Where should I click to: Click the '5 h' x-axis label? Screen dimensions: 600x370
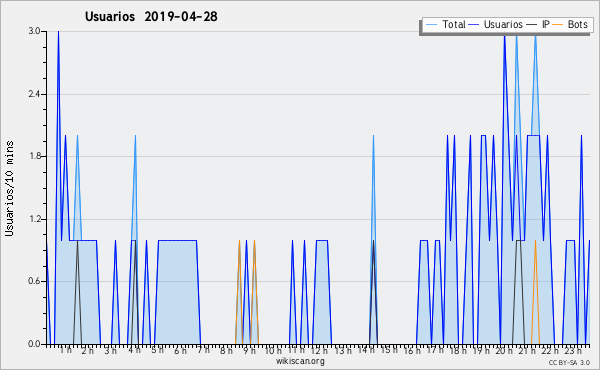click(x=157, y=350)
